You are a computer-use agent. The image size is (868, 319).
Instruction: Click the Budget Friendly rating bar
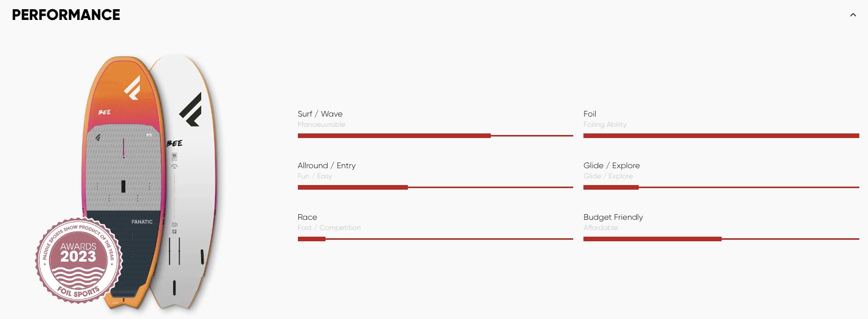pos(721,239)
